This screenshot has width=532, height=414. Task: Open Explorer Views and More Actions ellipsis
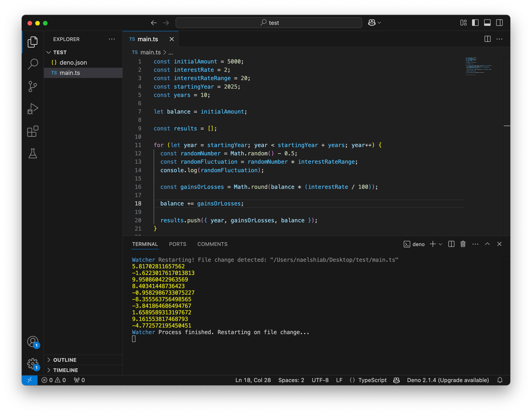pyautogui.click(x=112, y=39)
